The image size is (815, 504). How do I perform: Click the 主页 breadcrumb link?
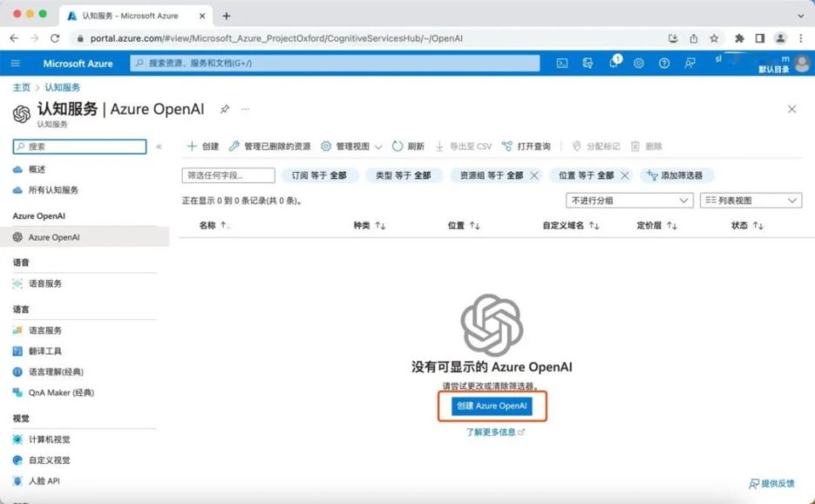(x=22, y=87)
